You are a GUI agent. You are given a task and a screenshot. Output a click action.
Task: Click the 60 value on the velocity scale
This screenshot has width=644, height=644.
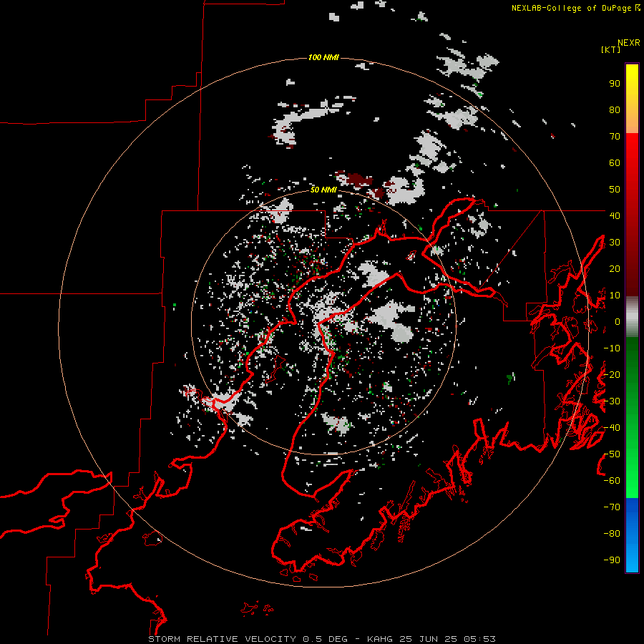[615, 162]
